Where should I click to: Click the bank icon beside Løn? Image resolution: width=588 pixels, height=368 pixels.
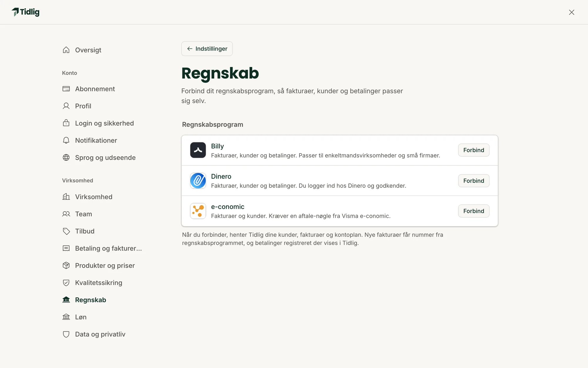(66, 317)
